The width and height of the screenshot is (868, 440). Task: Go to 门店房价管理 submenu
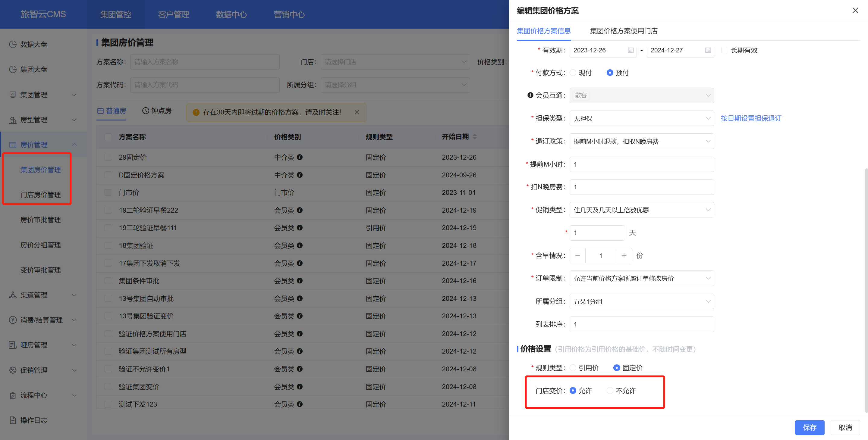pyautogui.click(x=40, y=195)
